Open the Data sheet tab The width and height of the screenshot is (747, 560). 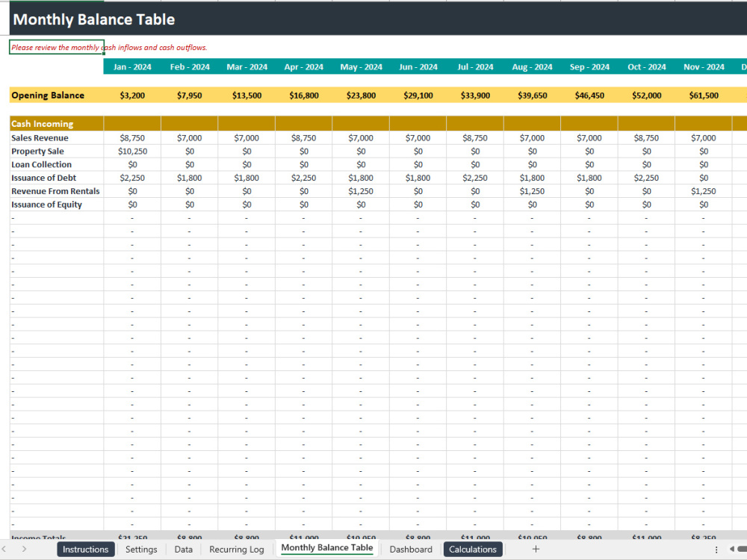pos(184,549)
